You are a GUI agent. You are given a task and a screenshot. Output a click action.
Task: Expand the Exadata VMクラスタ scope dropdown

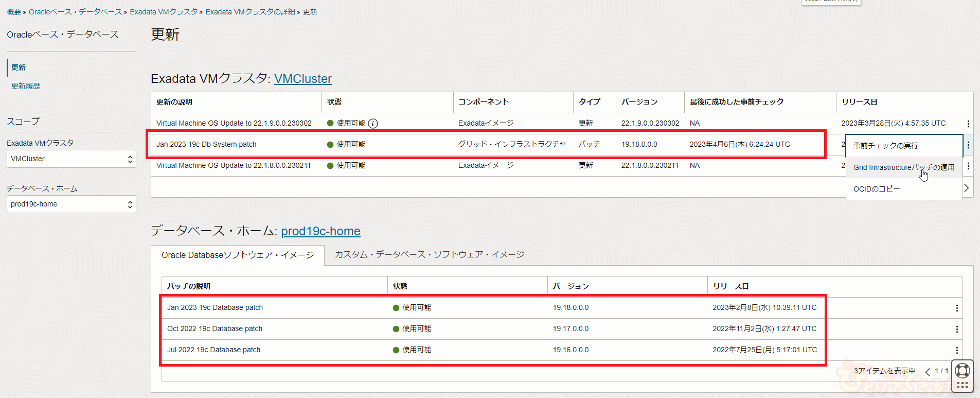tap(71, 159)
